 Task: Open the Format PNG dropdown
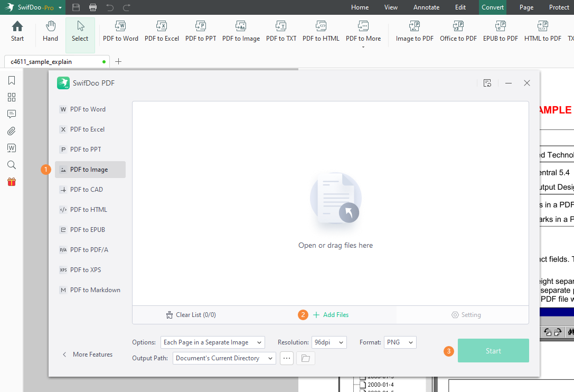point(400,342)
